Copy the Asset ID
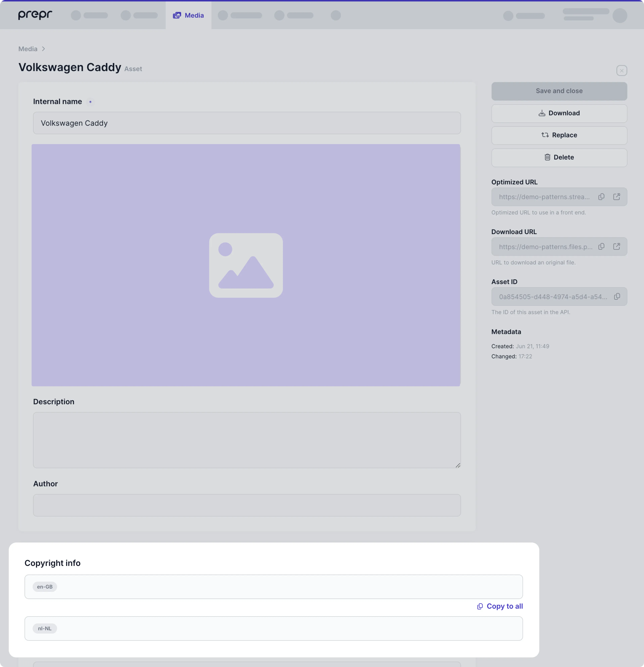The height and width of the screenshot is (667, 644). coord(617,296)
